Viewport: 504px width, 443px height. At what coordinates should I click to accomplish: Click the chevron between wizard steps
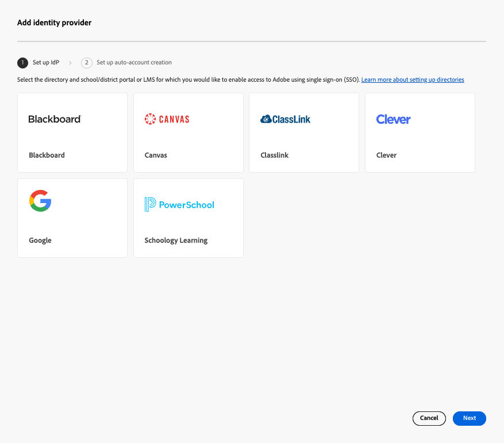(70, 63)
